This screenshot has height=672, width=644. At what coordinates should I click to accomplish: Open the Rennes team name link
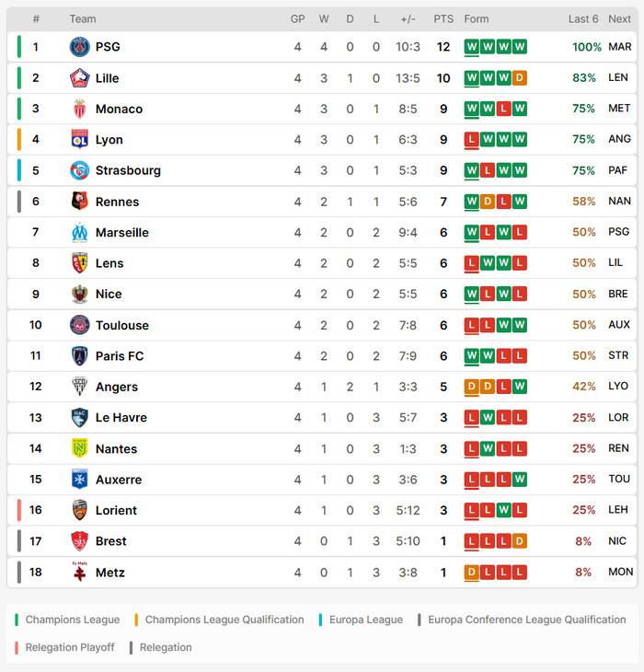117,202
